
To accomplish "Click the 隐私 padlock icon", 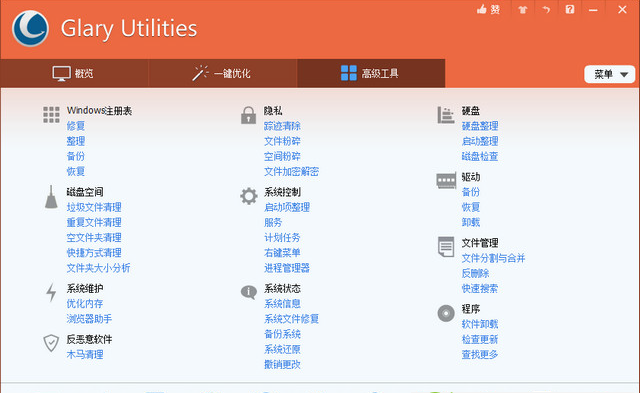I will click(x=248, y=115).
